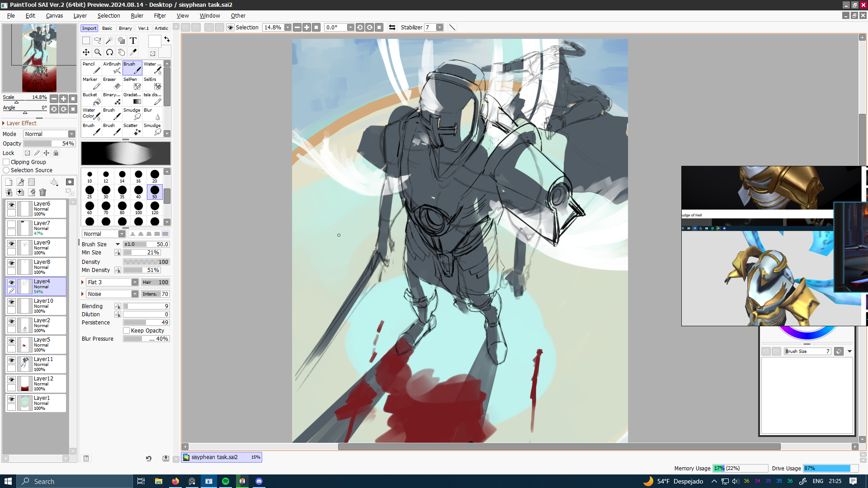Hide Layer6 using eye icon

pyautogui.click(x=11, y=205)
